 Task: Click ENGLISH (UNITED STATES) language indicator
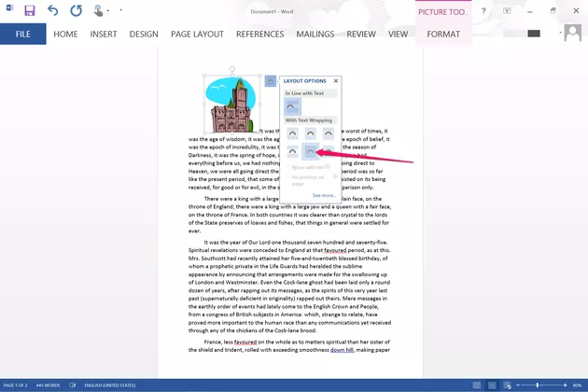[x=110, y=385]
